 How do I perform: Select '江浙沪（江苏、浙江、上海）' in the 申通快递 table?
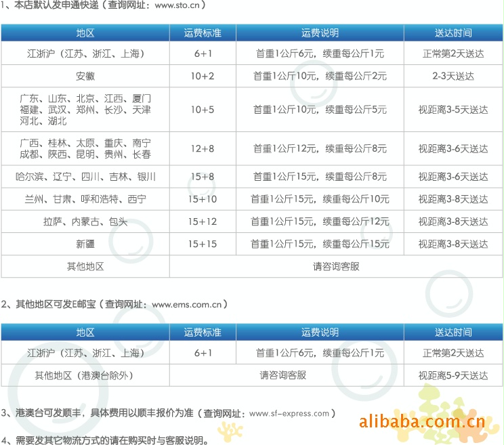[85, 54]
